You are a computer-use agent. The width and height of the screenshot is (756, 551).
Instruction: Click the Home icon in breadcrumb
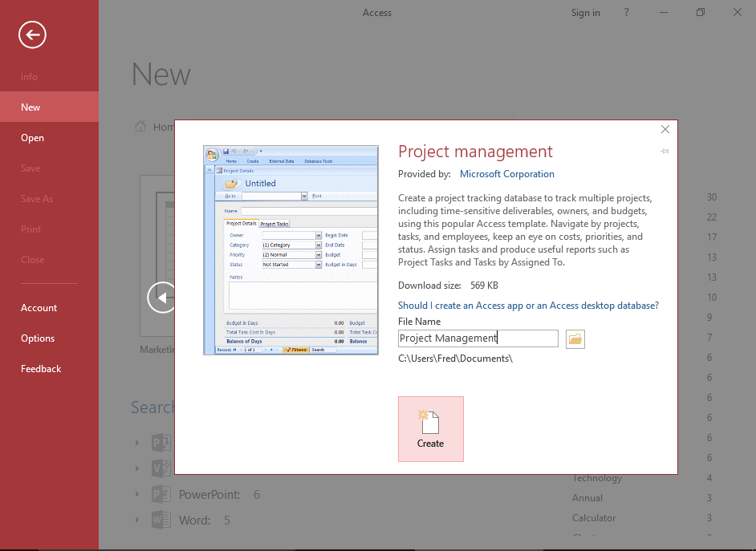click(x=140, y=127)
